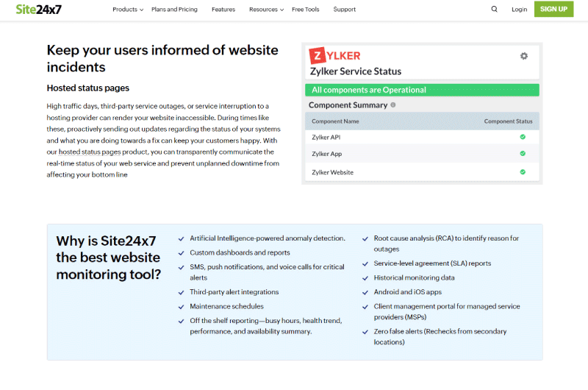This screenshot has height=390, width=588.
Task: Click checkmark beside Off the shelf reporting
Action: (181, 321)
